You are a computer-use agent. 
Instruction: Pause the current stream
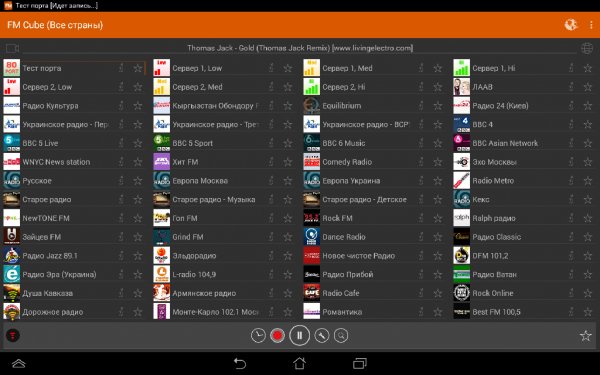[299, 335]
